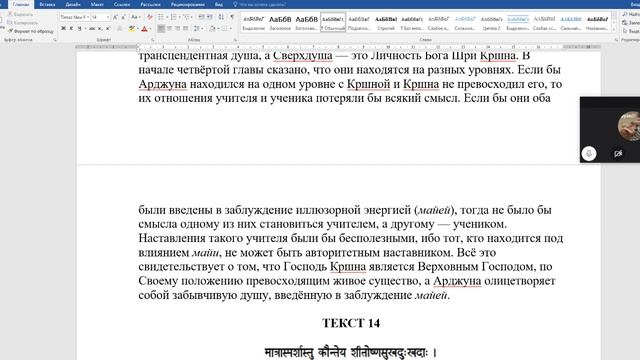Open Вид ribbon tab
Screen dimensions: 640x360
tap(219, 4)
